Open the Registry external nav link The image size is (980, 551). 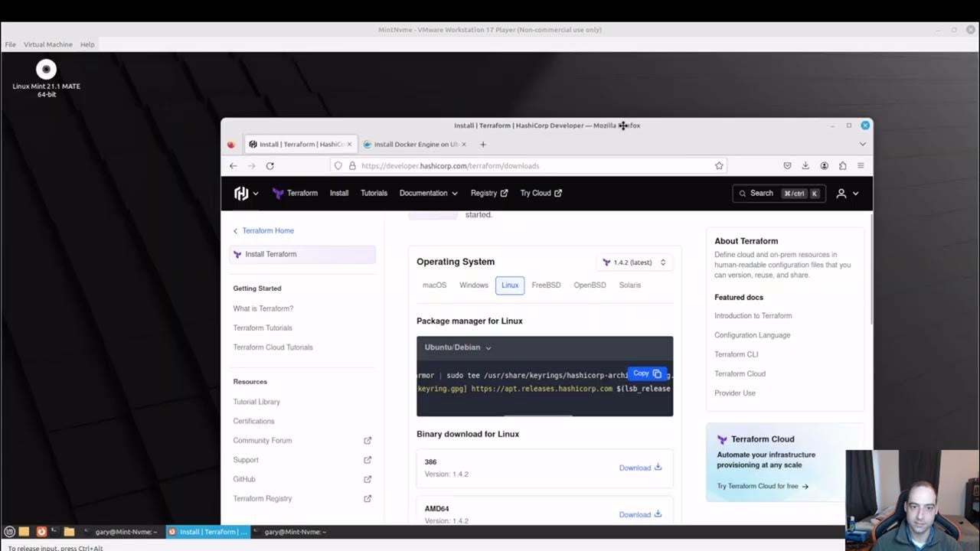pos(489,193)
